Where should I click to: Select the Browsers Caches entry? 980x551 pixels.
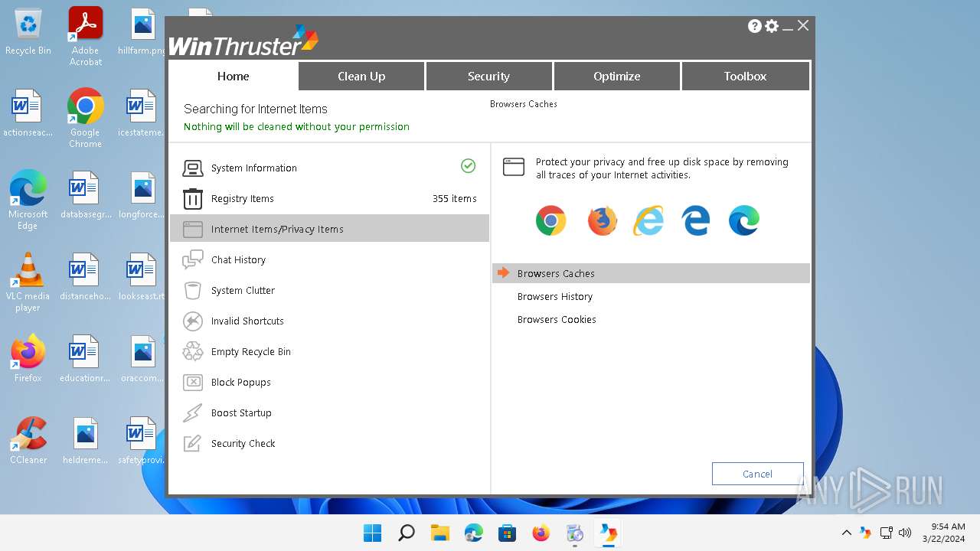tap(651, 273)
